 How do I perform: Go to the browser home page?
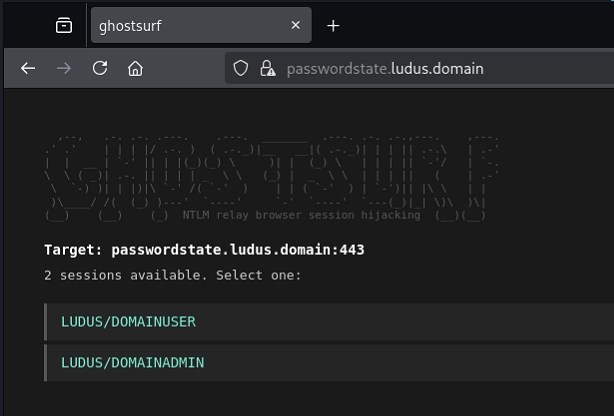pyautogui.click(x=135, y=68)
